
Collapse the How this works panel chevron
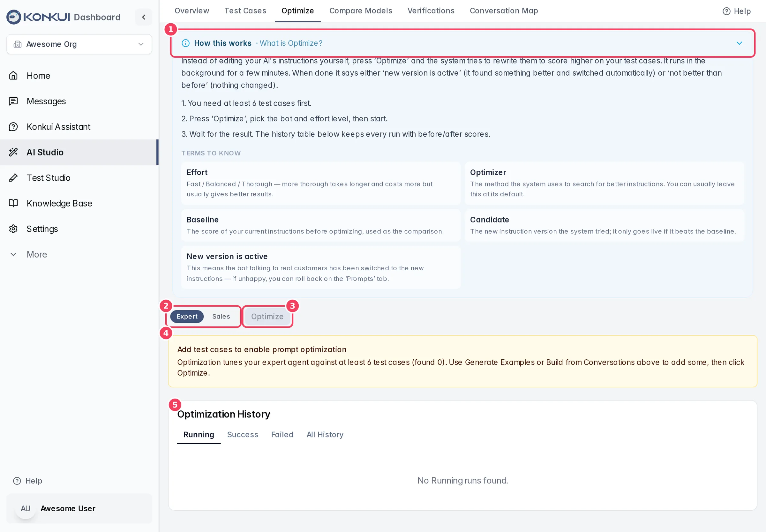point(739,43)
